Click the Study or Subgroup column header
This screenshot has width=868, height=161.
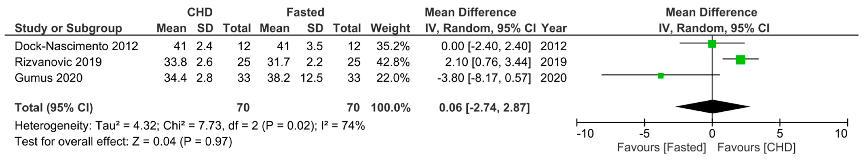(68, 28)
